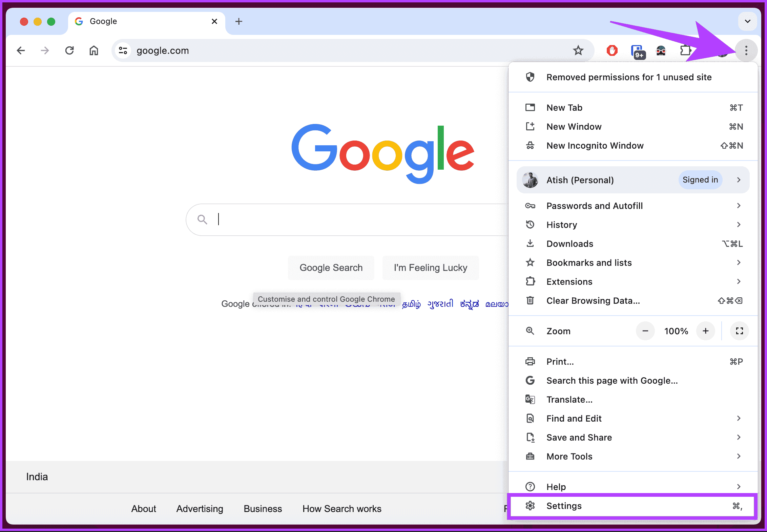
Task: Choose New Tab from the menu
Action: pyautogui.click(x=633, y=108)
